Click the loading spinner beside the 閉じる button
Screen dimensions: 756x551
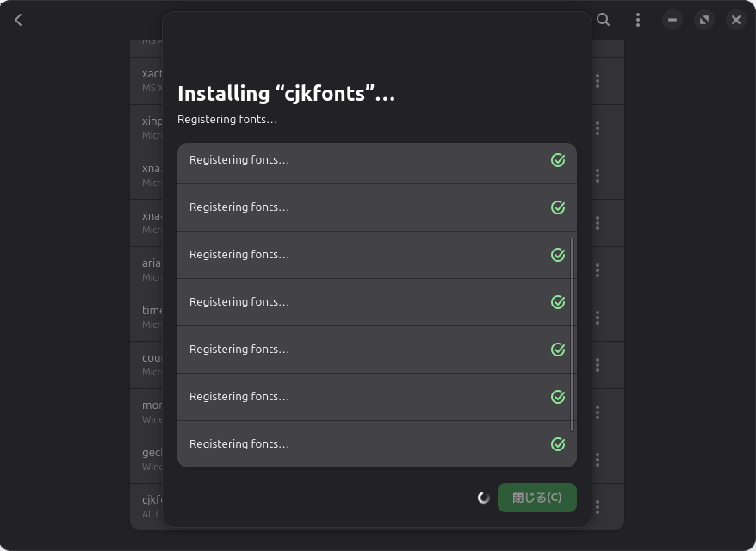pos(484,498)
